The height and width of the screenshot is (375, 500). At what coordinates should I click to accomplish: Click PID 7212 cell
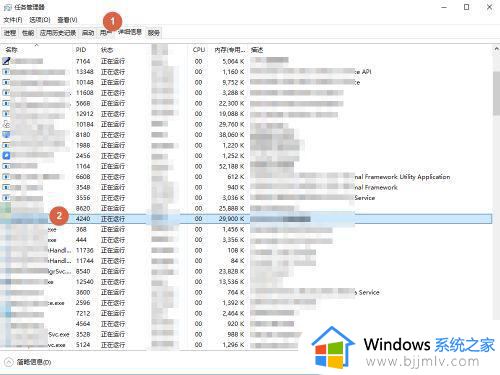(x=83, y=313)
